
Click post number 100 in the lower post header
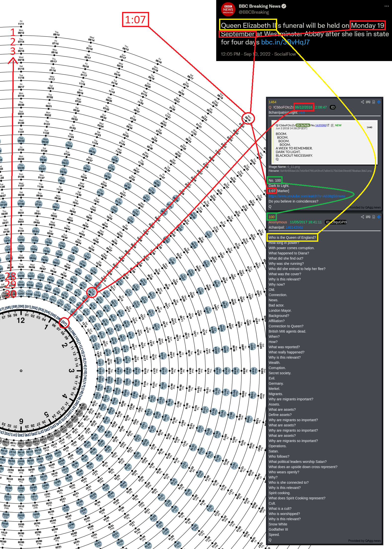tap(272, 217)
